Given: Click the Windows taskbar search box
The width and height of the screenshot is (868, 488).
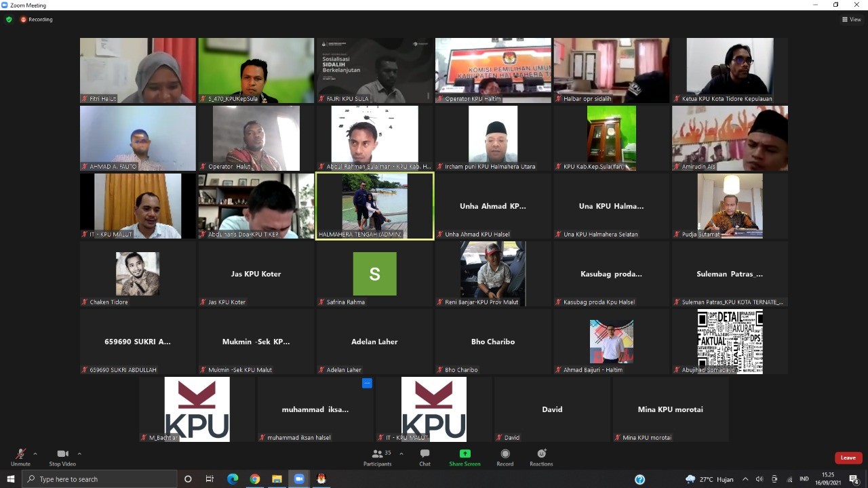Looking at the screenshot, I should click(102, 479).
